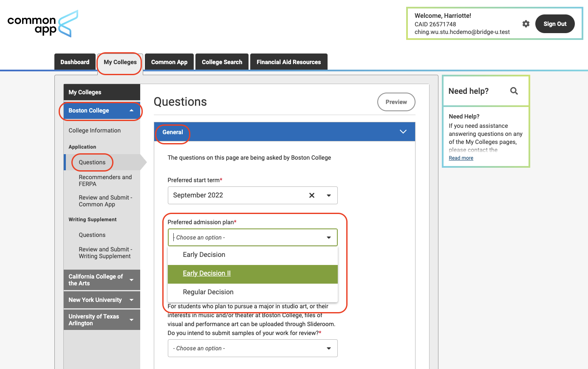Choose Early Decision II option
This screenshot has height=369, width=588.
click(253, 273)
